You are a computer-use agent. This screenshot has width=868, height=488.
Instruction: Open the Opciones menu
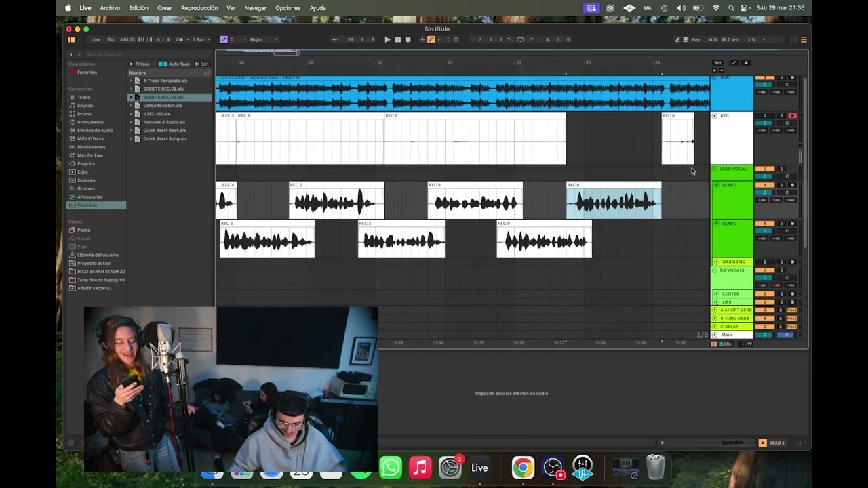(x=288, y=8)
